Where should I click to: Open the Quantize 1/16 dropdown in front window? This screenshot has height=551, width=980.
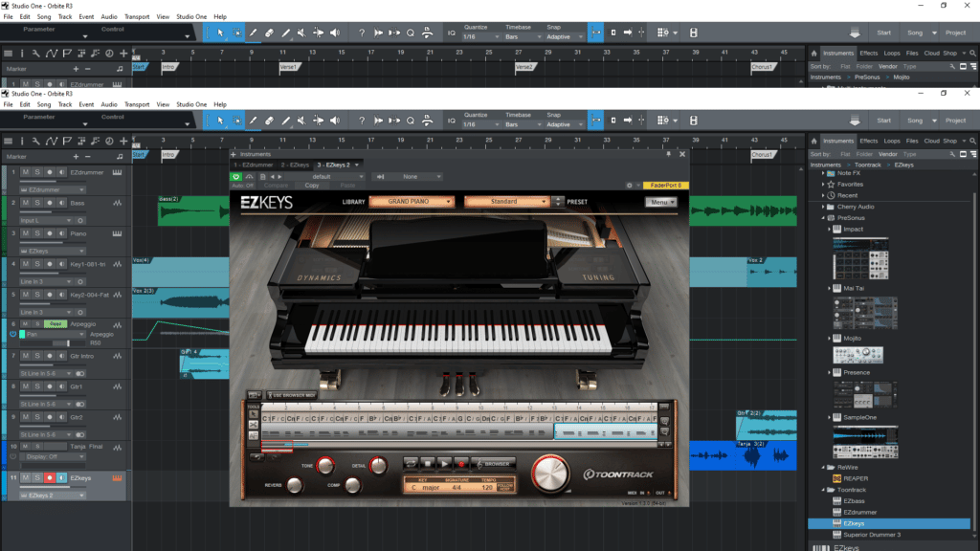481,124
